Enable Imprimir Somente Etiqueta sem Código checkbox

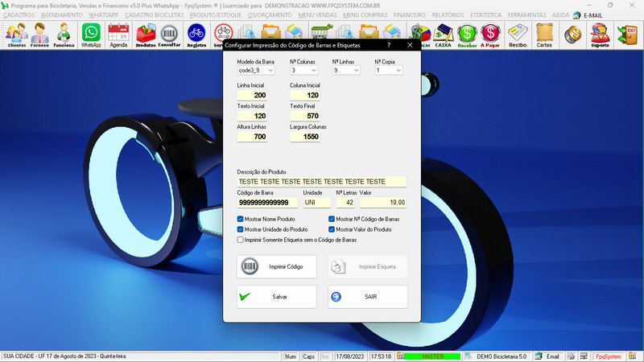click(x=241, y=240)
